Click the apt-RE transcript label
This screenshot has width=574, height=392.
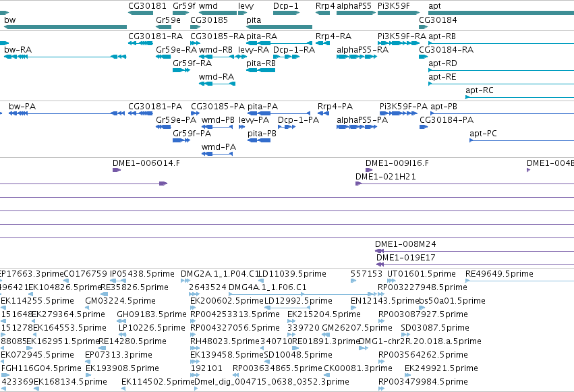click(442, 76)
